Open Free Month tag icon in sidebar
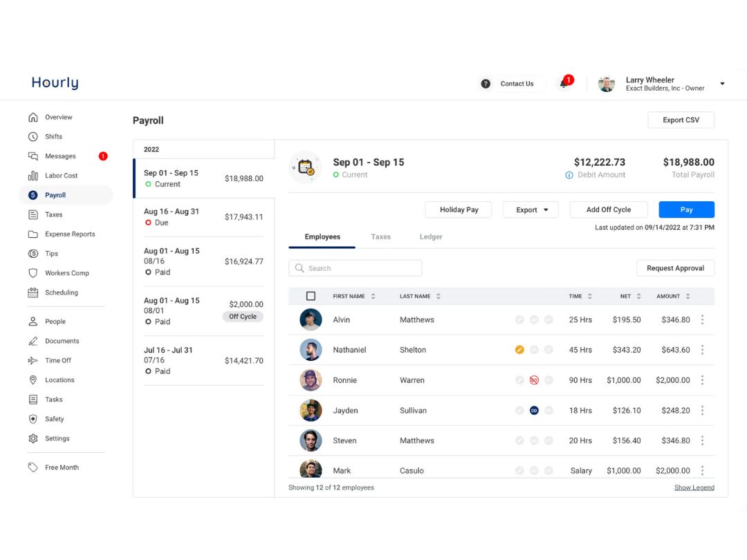 [x=33, y=467]
